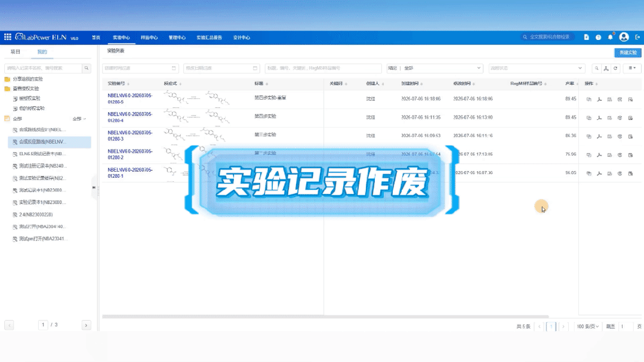Click the last action icon in row 01280-5
This screenshot has height=362, width=644.
click(630, 100)
